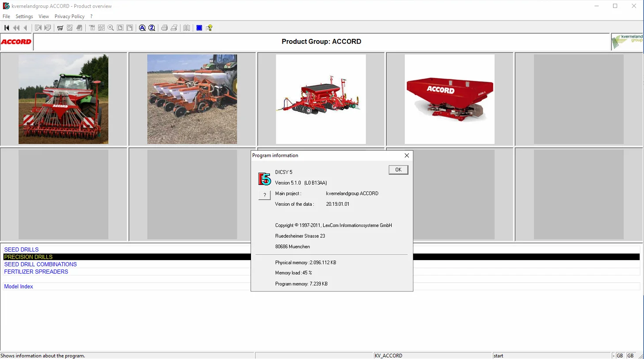
Task: Open the shopping cart icon
Action: coord(60,28)
